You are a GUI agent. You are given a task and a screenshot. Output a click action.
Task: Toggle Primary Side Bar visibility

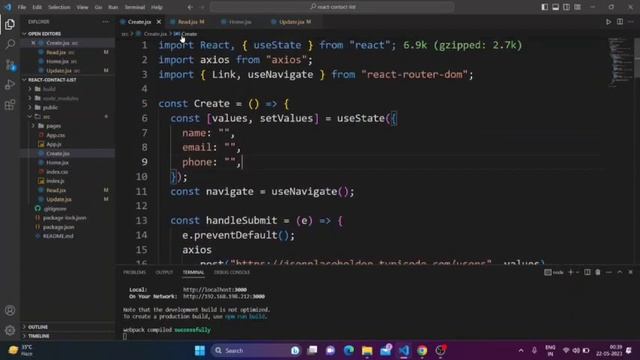544,7
